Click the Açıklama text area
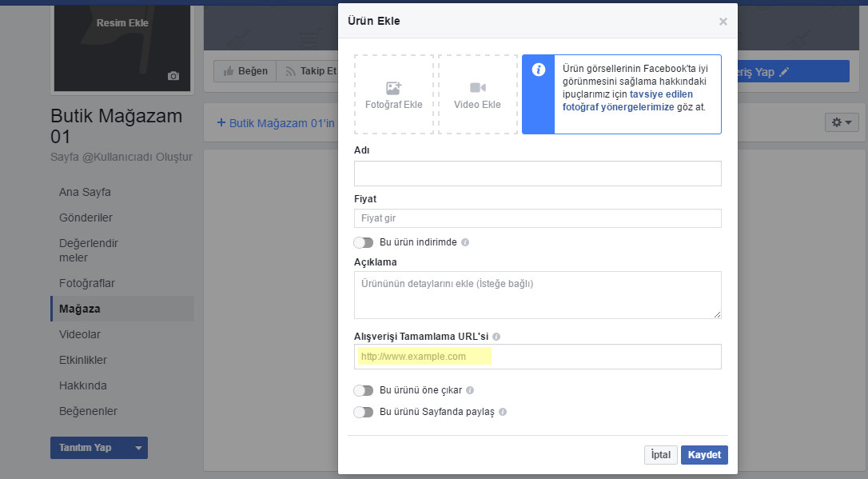 [538, 295]
